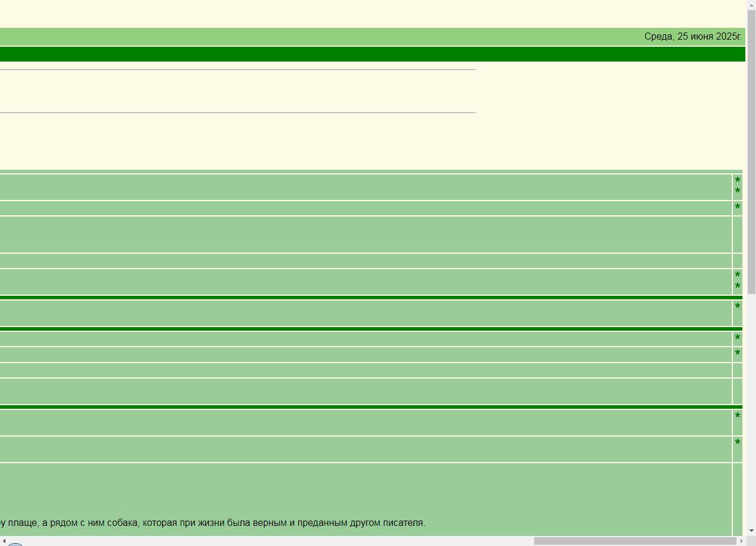This screenshot has width=756, height=546.
Task: Click second asterisk below the second dark divider
Action: [737, 354]
